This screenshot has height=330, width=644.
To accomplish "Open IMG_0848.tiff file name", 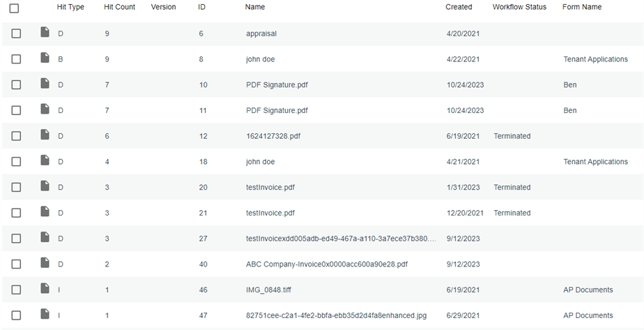I will pyautogui.click(x=268, y=290).
